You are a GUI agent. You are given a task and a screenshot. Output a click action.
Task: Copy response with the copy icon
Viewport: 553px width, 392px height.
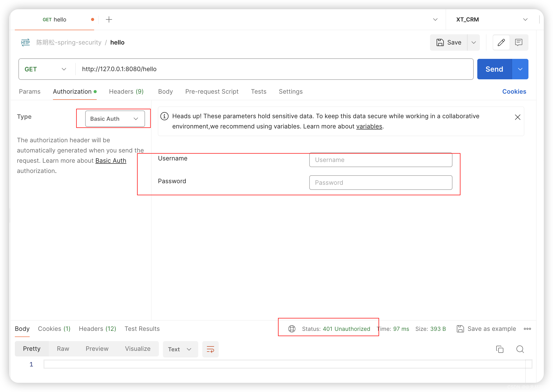(x=500, y=349)
